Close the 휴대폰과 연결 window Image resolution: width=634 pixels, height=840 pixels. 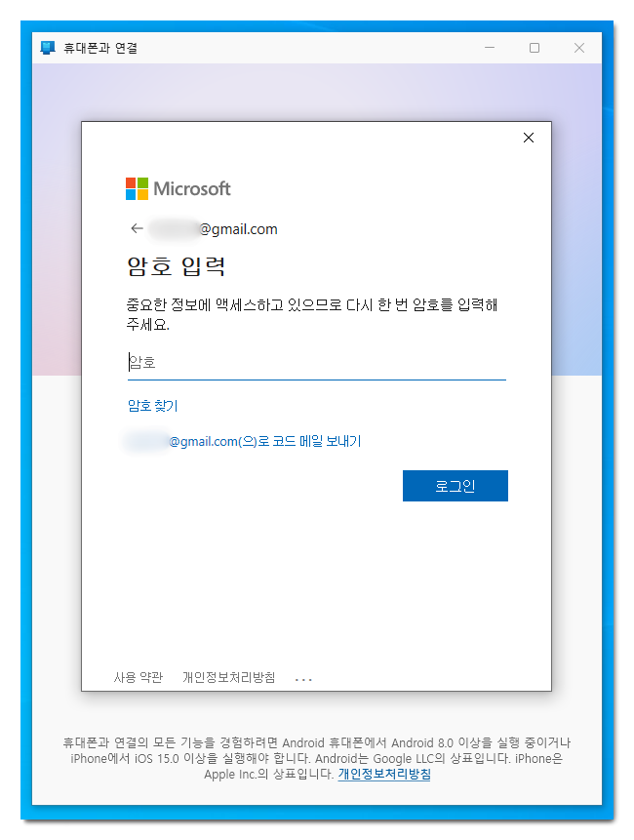click(x=579, y=48)
